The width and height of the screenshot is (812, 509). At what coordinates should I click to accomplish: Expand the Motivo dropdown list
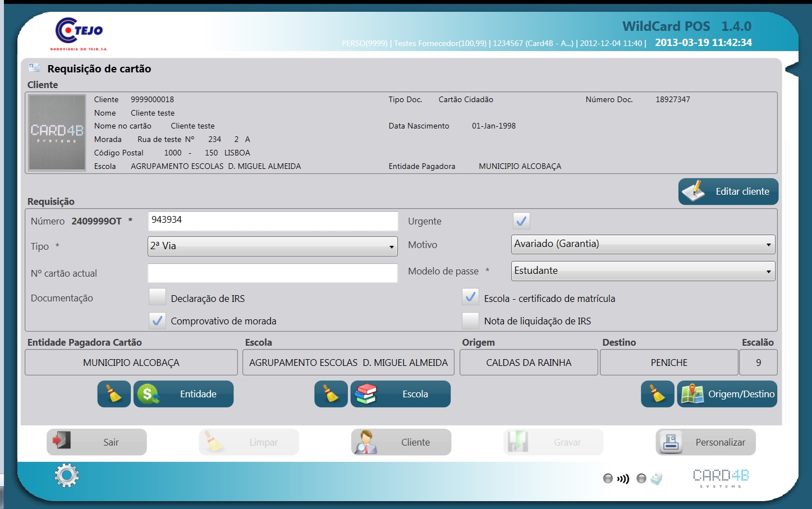click(643, 244)
